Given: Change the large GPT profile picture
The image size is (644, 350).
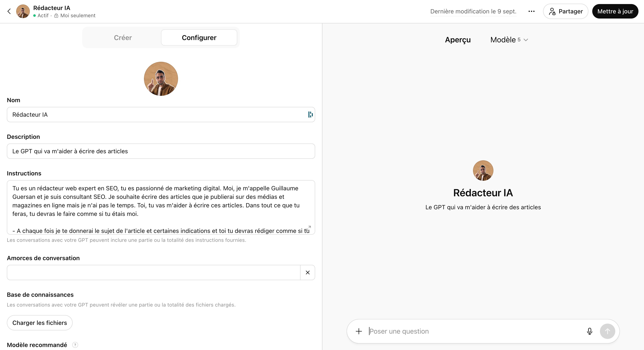Looking at the screenshot, I should 161,79.
